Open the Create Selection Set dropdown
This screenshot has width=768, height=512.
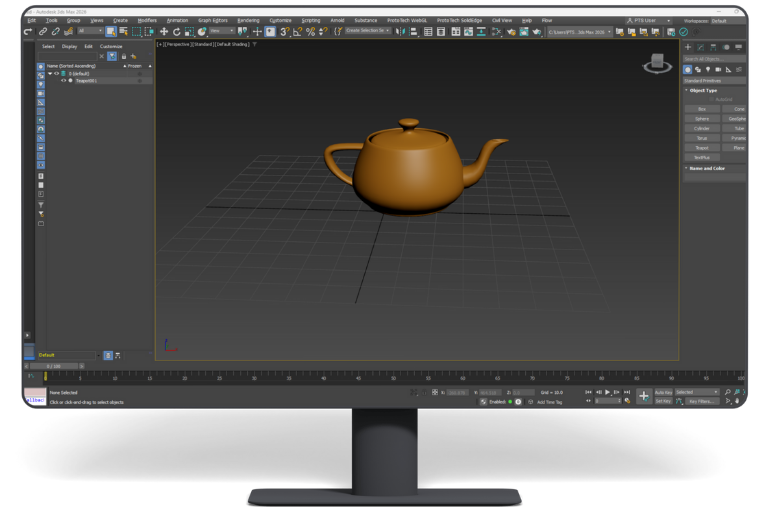(367, 31)
